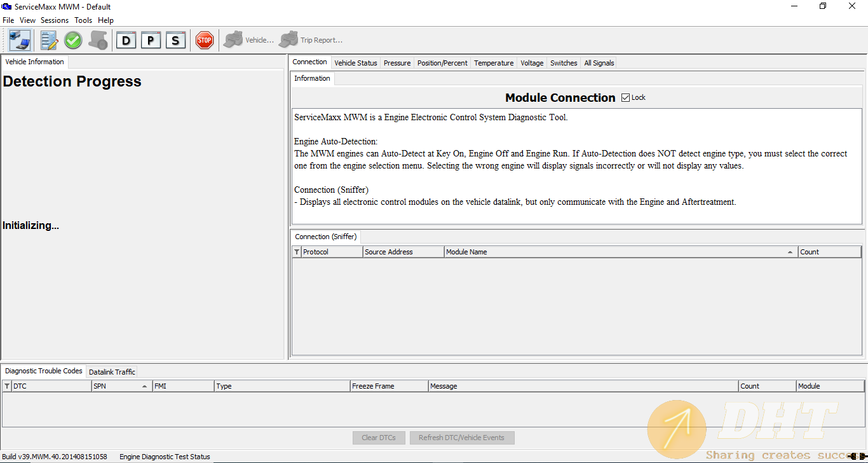
Task: Click the green checkmark toolbar icon
Action: tap(73, 40)
